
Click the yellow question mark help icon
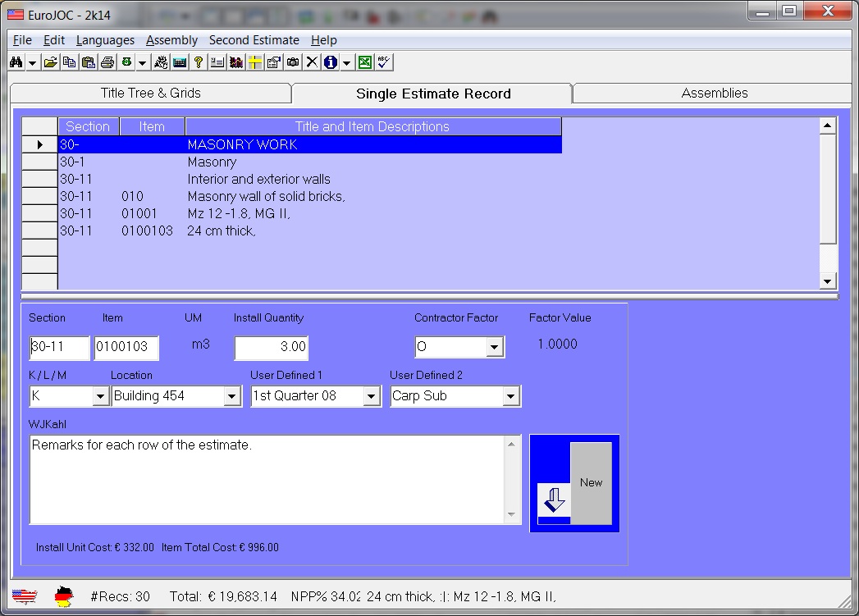point(199,62)
